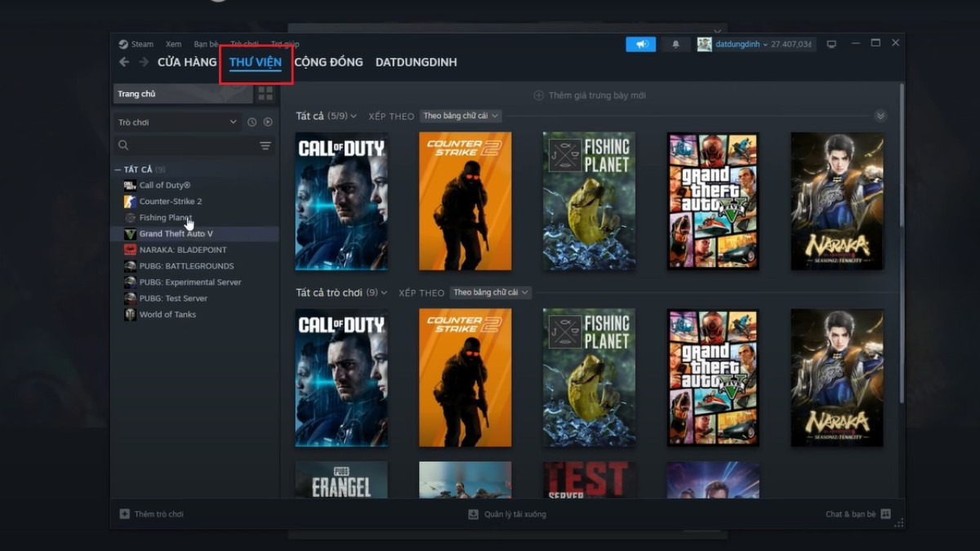
Task: Open DATDUNGDINH profile tab
Action: [x=416, y=62]
